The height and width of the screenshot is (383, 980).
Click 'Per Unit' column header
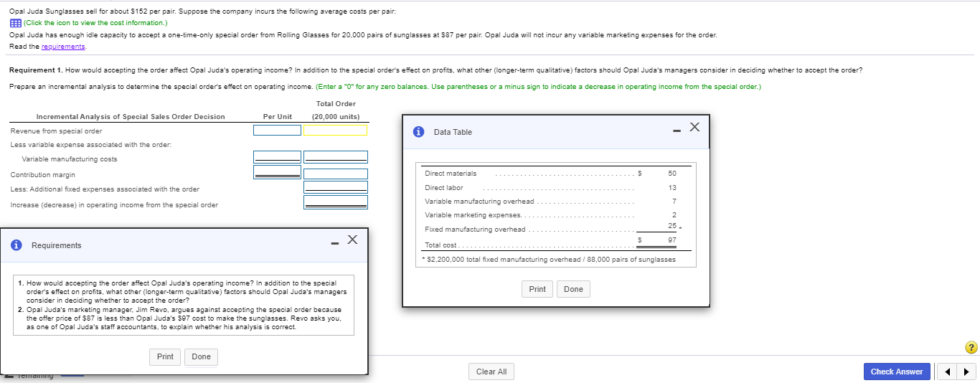click(x=277, y=116)
